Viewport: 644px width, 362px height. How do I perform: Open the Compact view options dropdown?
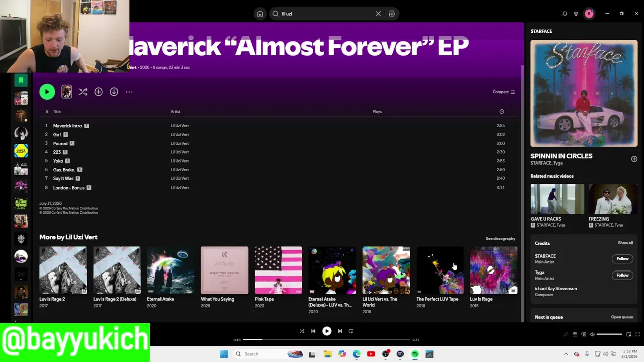click(x=504, y=92)
